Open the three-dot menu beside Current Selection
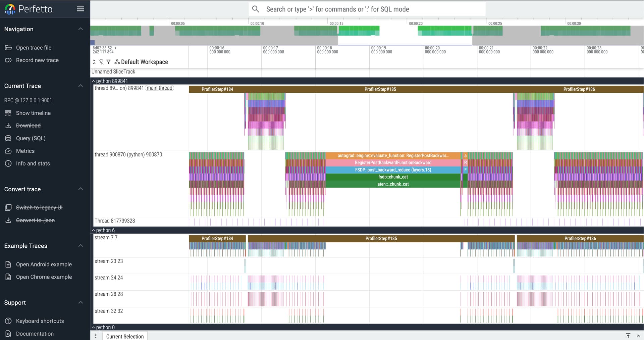The height and width of the screenshot is (340, 644). point(96,336)
